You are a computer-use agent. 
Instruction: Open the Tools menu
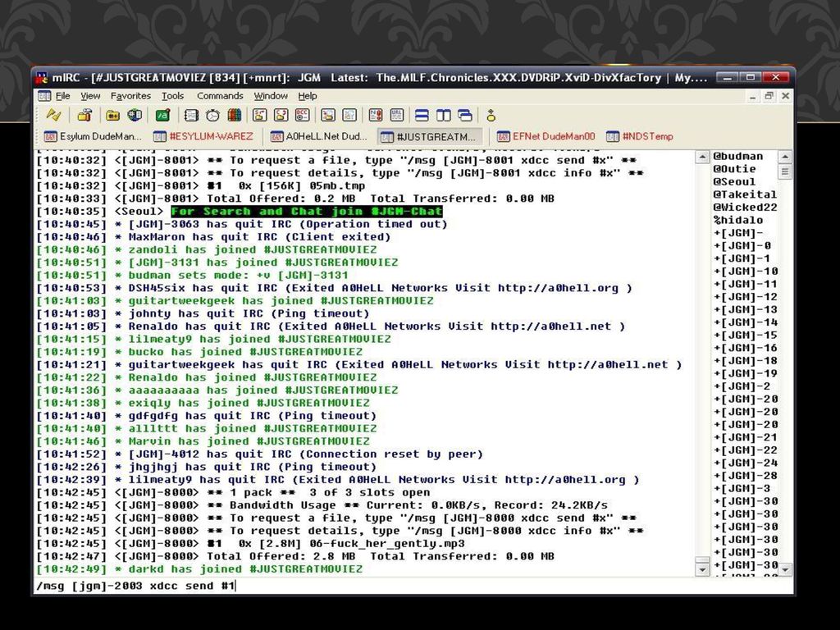(x=172, y=96)
